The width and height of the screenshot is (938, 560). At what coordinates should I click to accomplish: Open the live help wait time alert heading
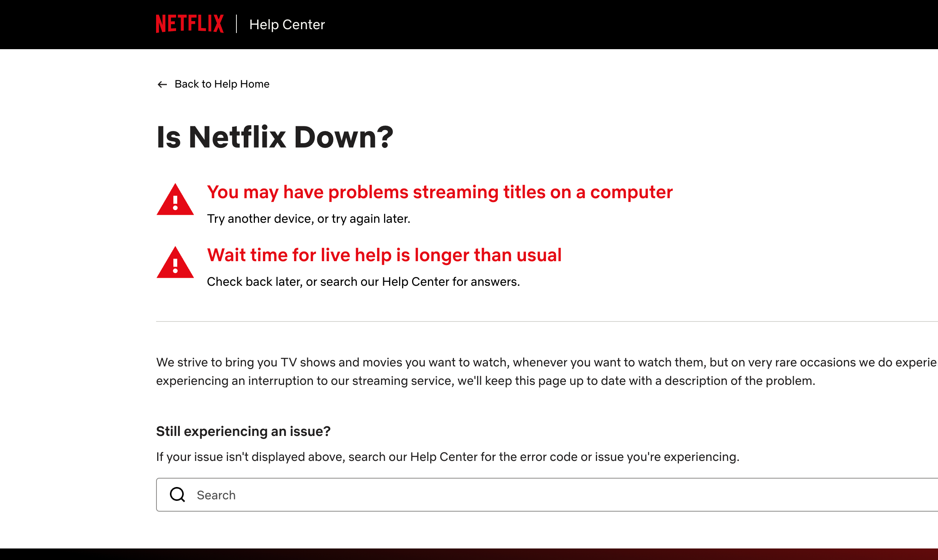(384, 255)
